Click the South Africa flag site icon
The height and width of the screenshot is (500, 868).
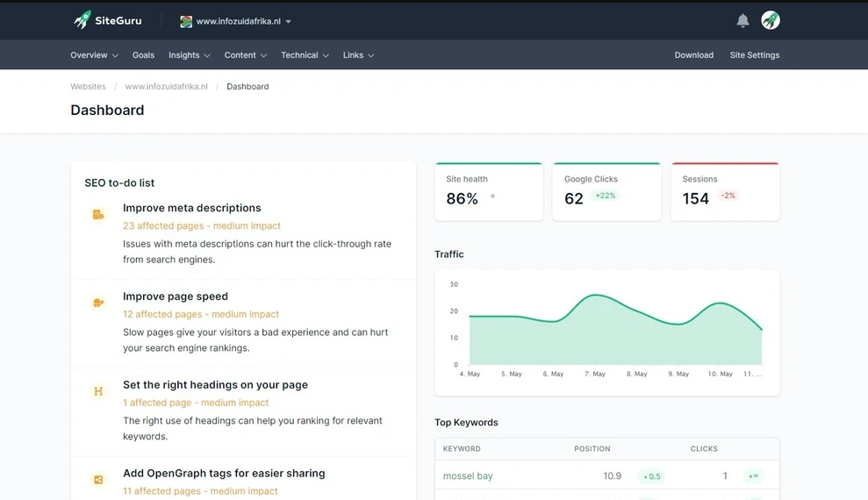point(186,21)
